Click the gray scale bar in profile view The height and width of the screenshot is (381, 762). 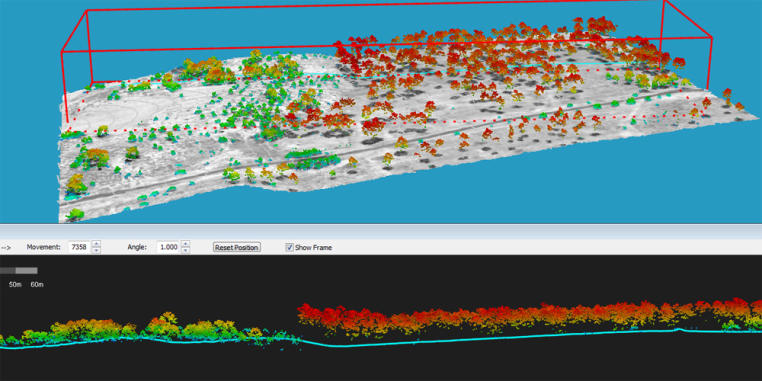[x=19, y=270]
